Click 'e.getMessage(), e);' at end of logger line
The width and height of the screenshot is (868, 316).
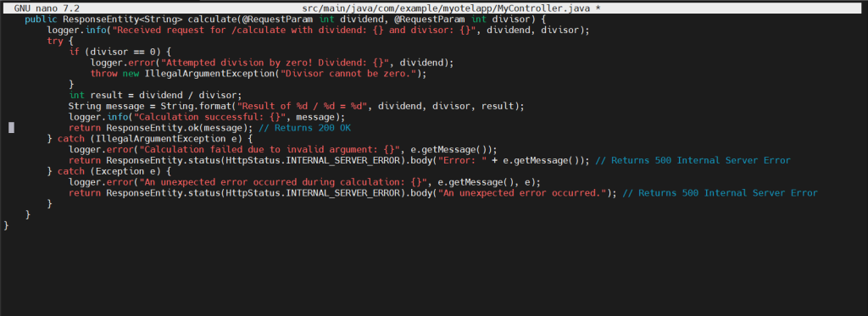pos(489,182)
